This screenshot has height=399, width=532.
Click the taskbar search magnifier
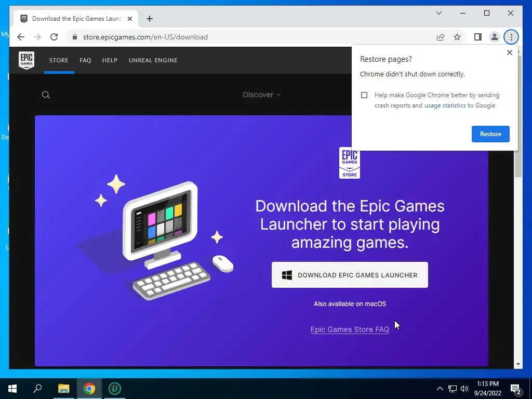click(x=37, y=389)
